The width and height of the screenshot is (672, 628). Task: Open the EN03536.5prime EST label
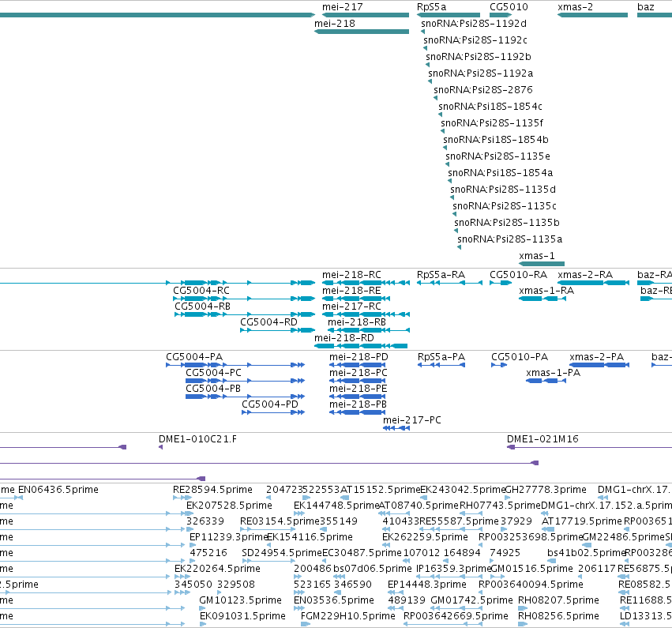point(334,600)
